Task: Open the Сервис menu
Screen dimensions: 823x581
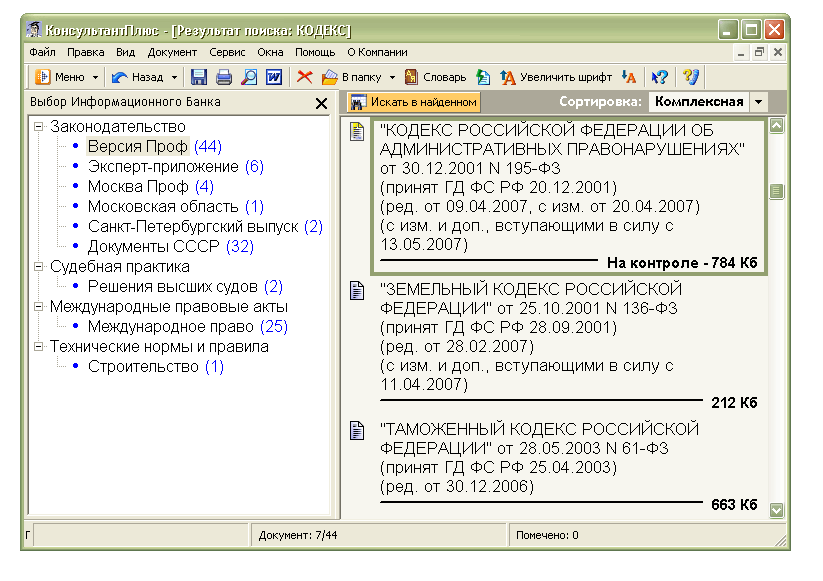Action: 227,52
